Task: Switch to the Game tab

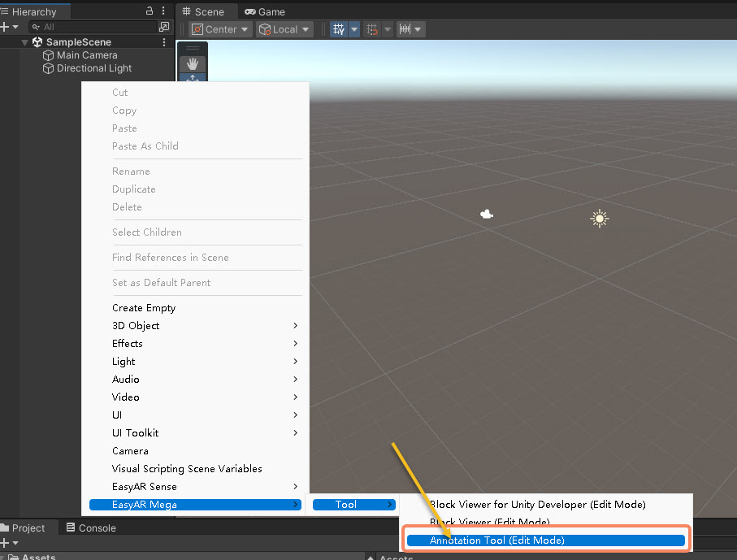Action: [265, 12]
